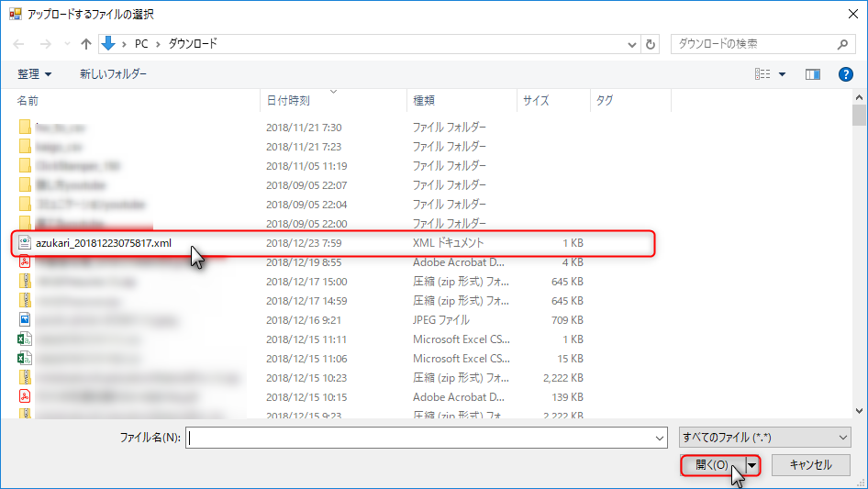Click the ファイル名 input field
This screenshot has height=489, width=868.
pos(422,438)
